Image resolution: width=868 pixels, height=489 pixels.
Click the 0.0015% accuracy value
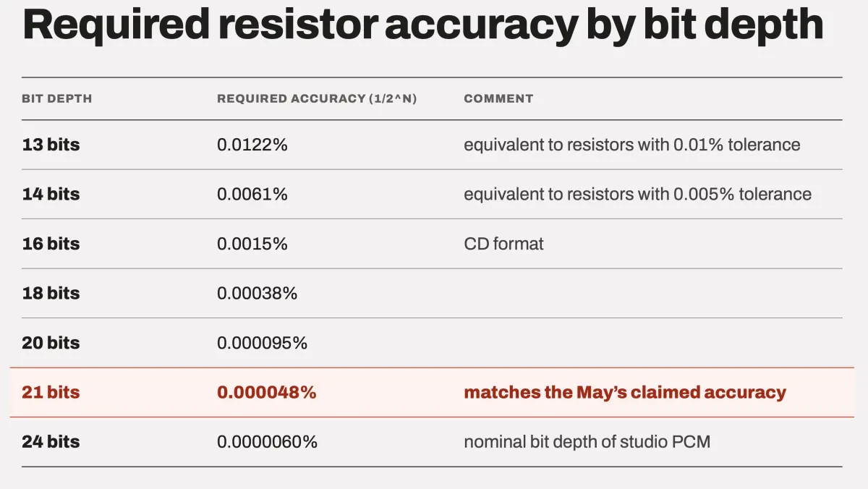[x=252, y=244]
